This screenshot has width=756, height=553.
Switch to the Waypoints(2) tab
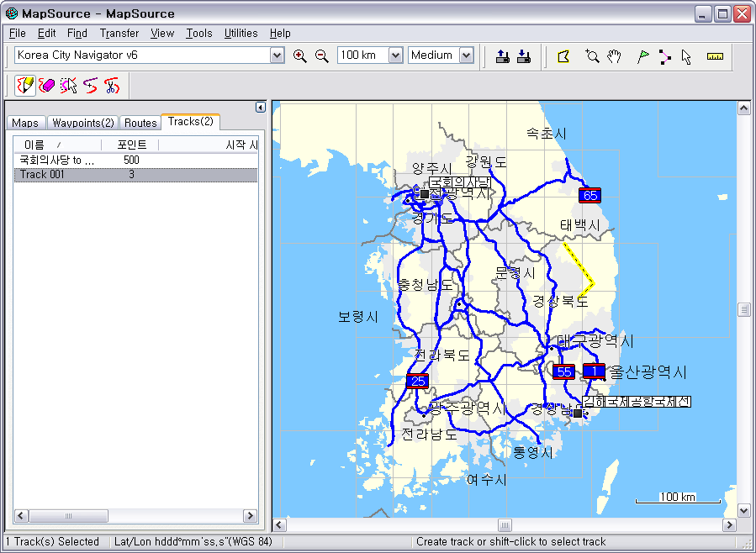[x=83, y=123]
